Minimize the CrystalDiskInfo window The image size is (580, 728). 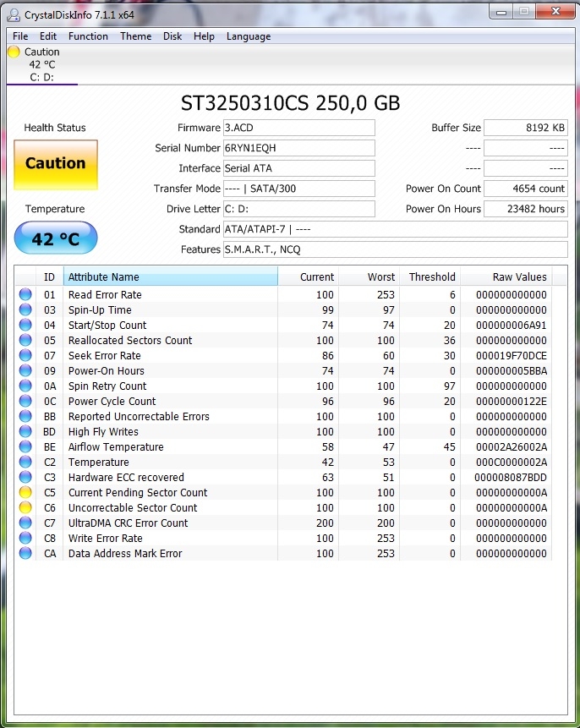pyautogui.click(x=501, y=12)
